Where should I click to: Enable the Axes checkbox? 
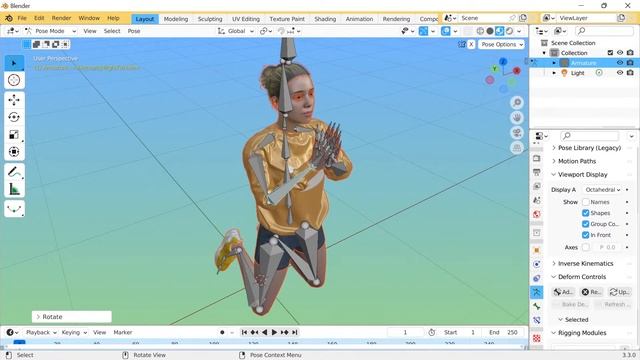[586, 247]
